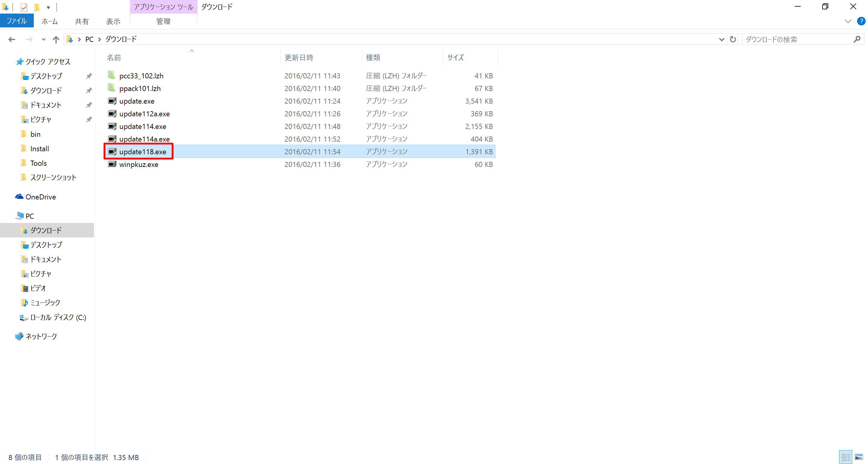Click the chevron after PC in address bar
The image size is (868, 464).
[x=99, y=39]
